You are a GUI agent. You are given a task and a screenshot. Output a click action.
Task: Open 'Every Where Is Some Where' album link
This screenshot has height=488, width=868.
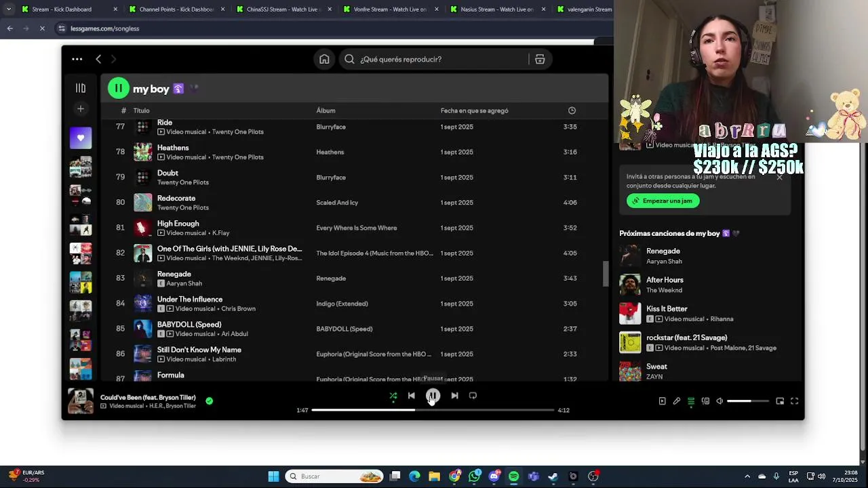[357, 228]
